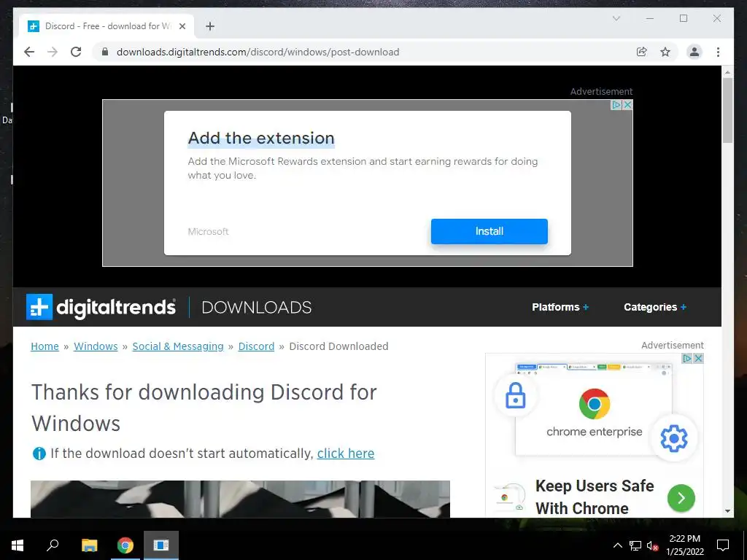Open the Discord breadcrumb link
The height and width of the screenshot is (560, 747).
pyautogui.click(x=256, y=346)
